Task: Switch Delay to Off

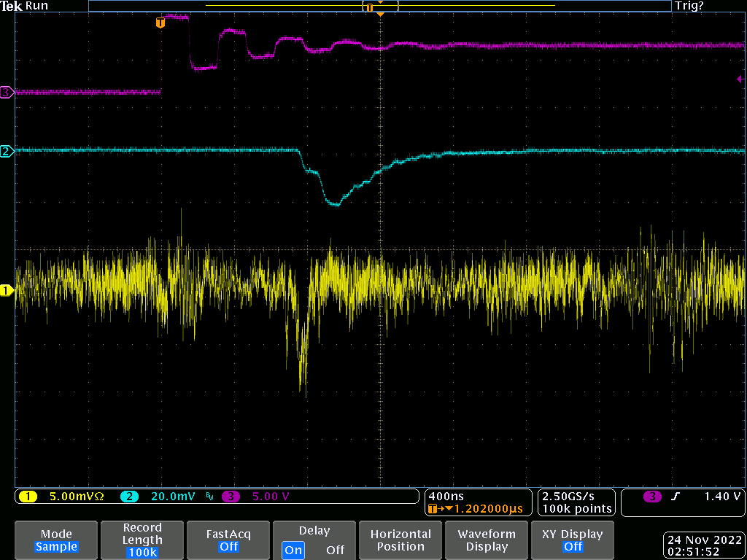Action: coord(335,550)
